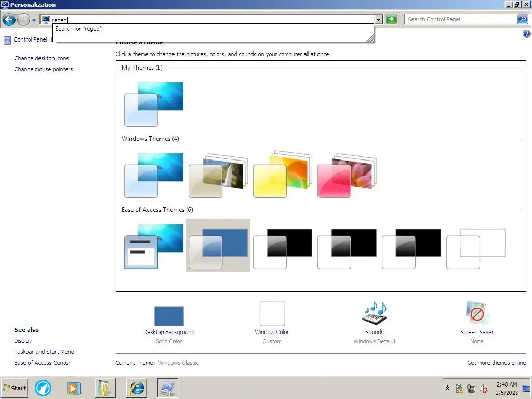Click the network tray icon
The width and height of the screenshot is (532, 399).
tap(471, 389)
